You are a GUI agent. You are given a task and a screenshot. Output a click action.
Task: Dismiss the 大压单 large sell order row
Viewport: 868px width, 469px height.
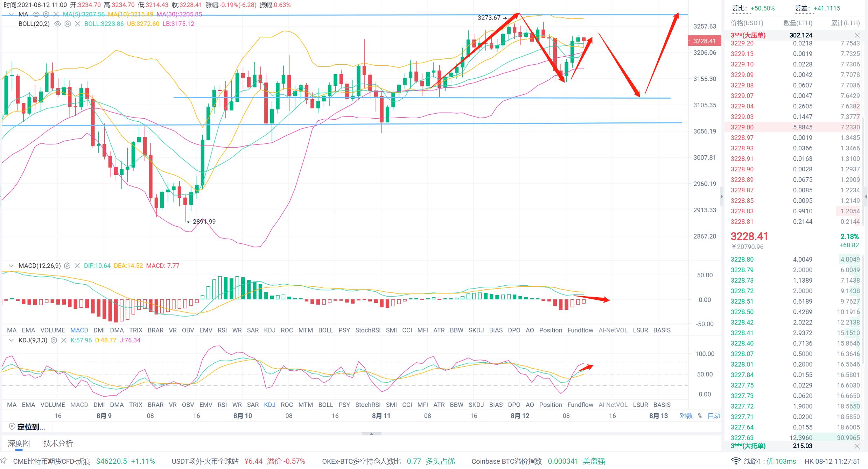tap(857, 35)
